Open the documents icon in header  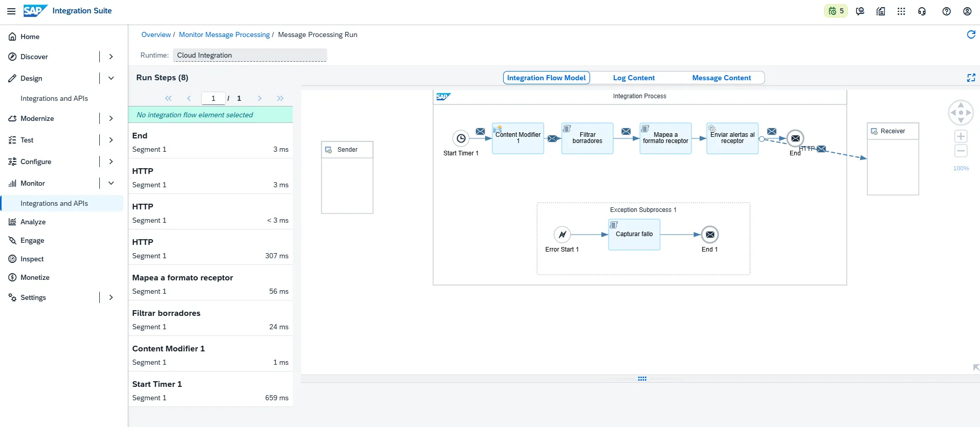pyautogui.click(x=881, y=11)
